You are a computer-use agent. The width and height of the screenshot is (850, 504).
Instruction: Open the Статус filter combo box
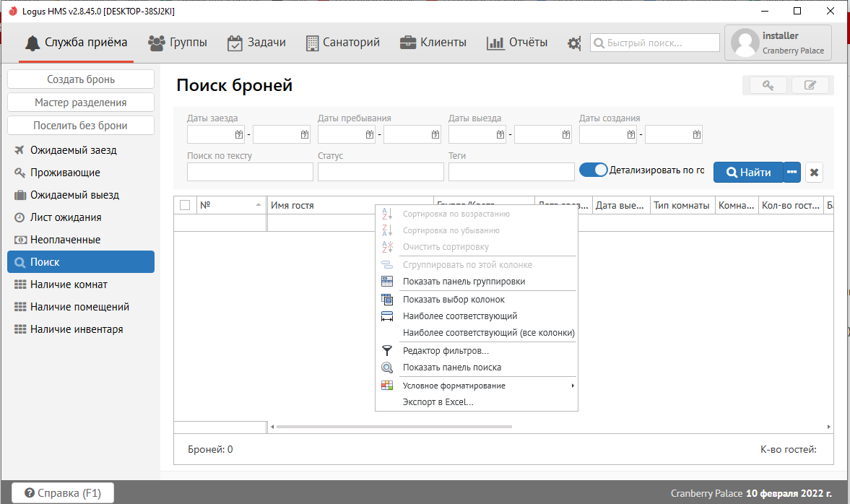381,172
